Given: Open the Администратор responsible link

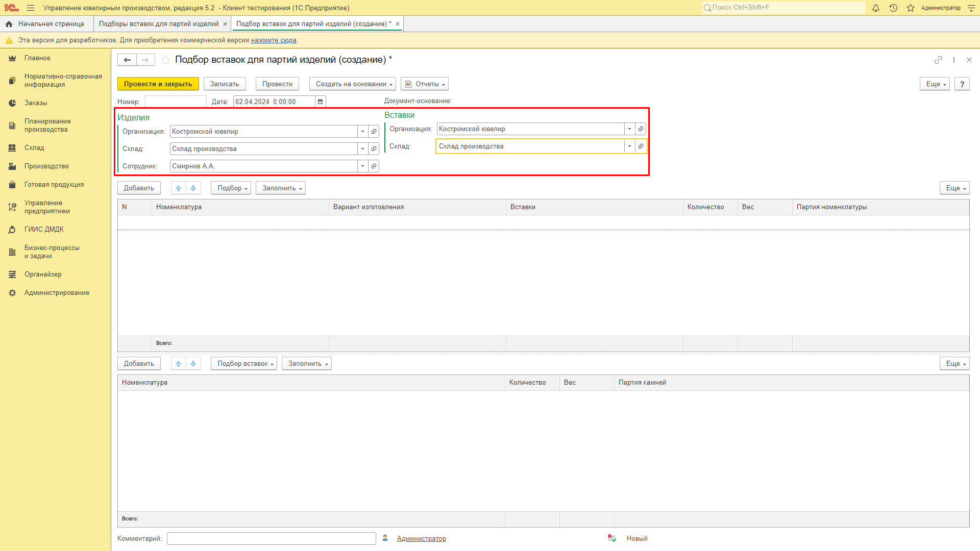Looking at the screenshot, I should [x=422, y=539].
